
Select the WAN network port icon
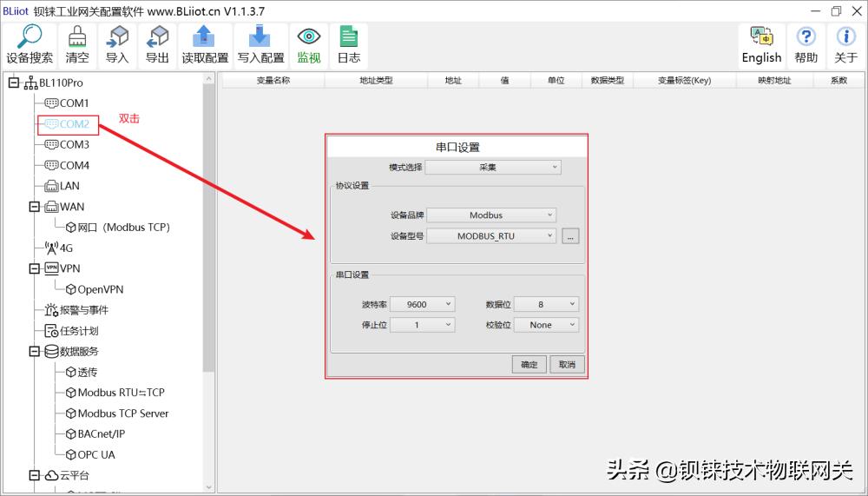click(51, 207)
